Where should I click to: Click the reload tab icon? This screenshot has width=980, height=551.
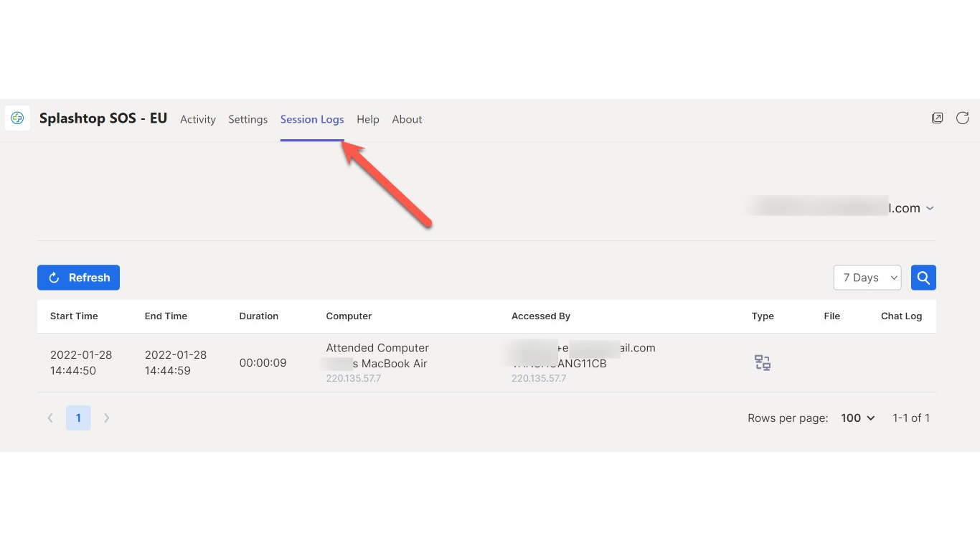[963, 118]
